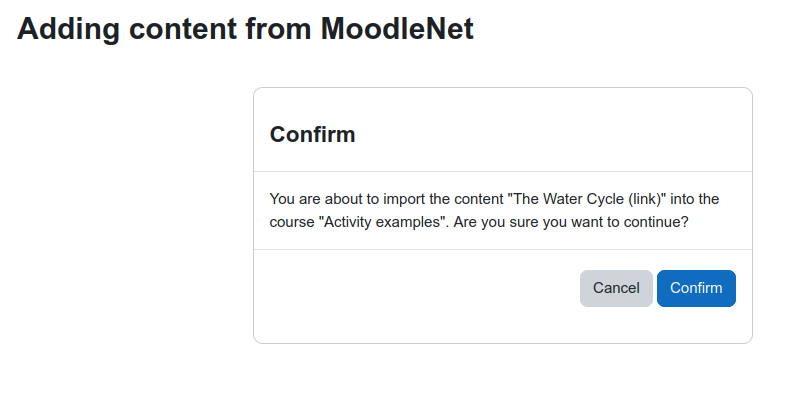This screenshot has height=396, width=798.
Task: Click the word "from" in the page heading
Action: (x=278, y=29)
